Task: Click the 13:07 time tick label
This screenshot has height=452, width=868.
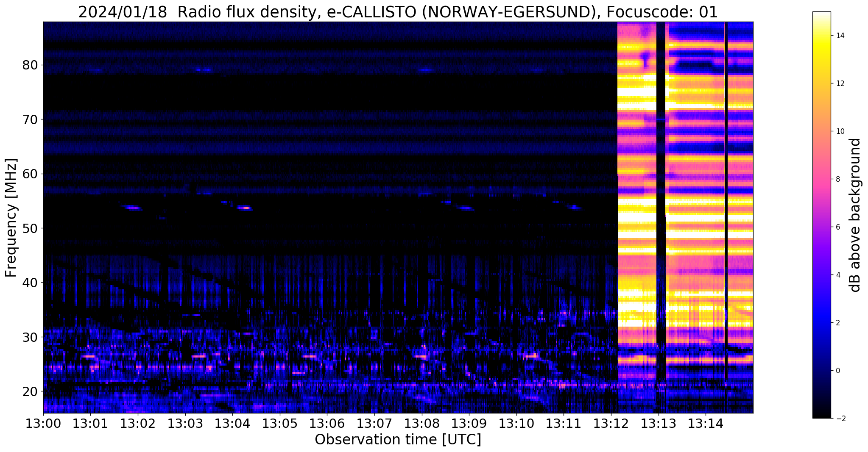Action: (x=374, y=423)
